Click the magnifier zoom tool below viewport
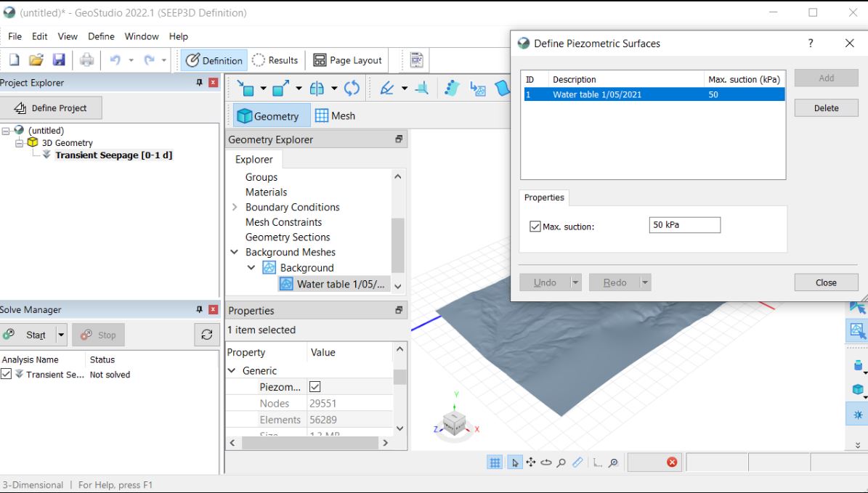This screenshot has height=493, width=868. [561, 463]
